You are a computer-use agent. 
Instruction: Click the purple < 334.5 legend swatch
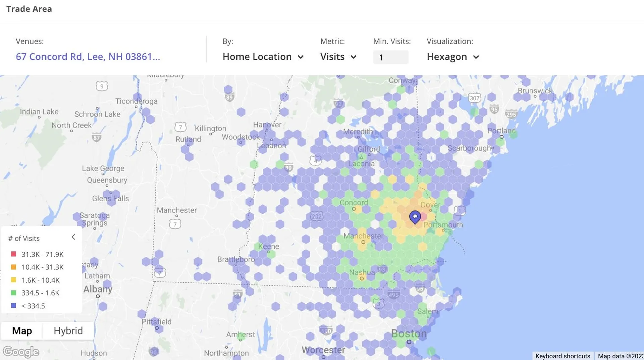(x=13, y=306)
